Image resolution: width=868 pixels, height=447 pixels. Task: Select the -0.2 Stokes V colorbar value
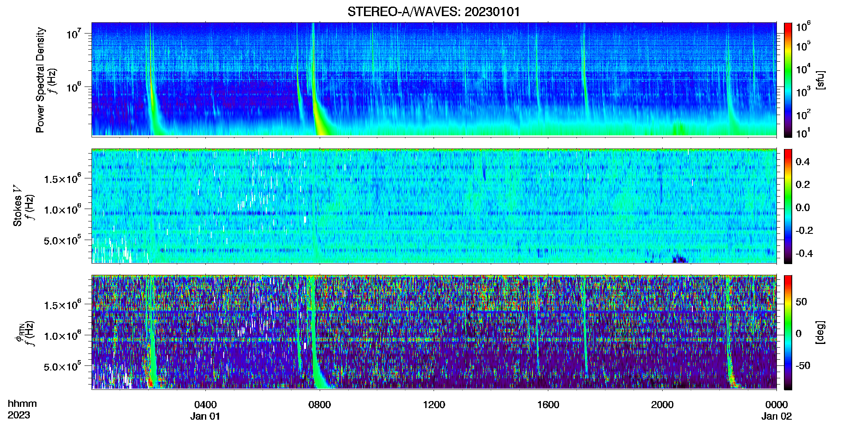(804, 231)
